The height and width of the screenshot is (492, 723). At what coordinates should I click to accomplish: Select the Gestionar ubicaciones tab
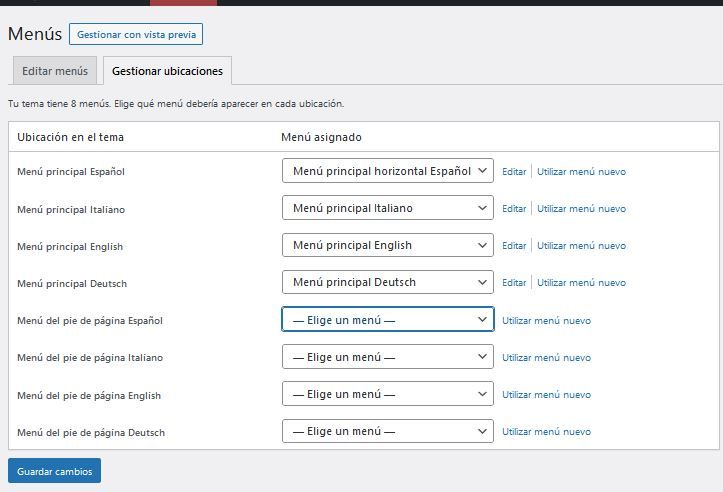[167, 71]
